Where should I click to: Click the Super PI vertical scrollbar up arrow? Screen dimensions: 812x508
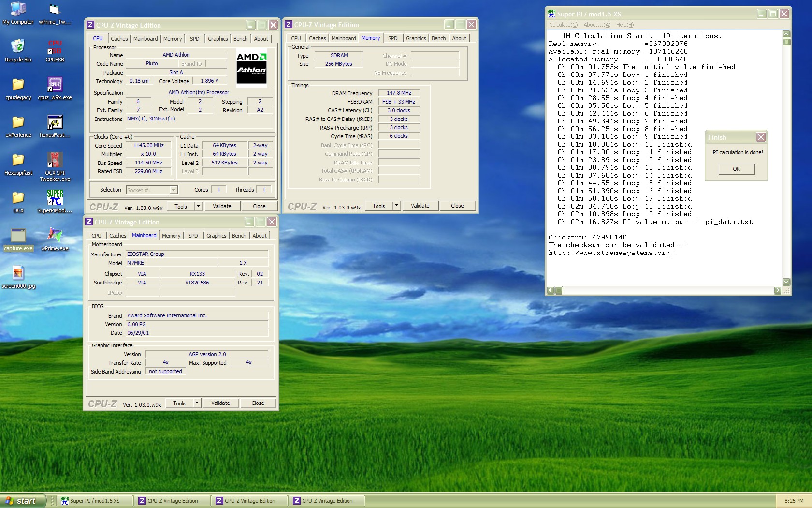pyautogui.click(x=786, y=34)
